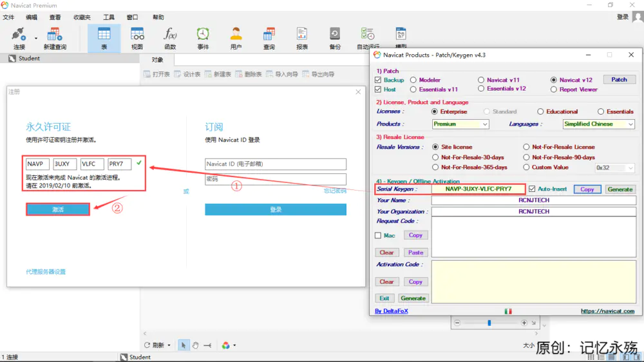Toggle the Auto-Insert checkbox

pos(532,189)
